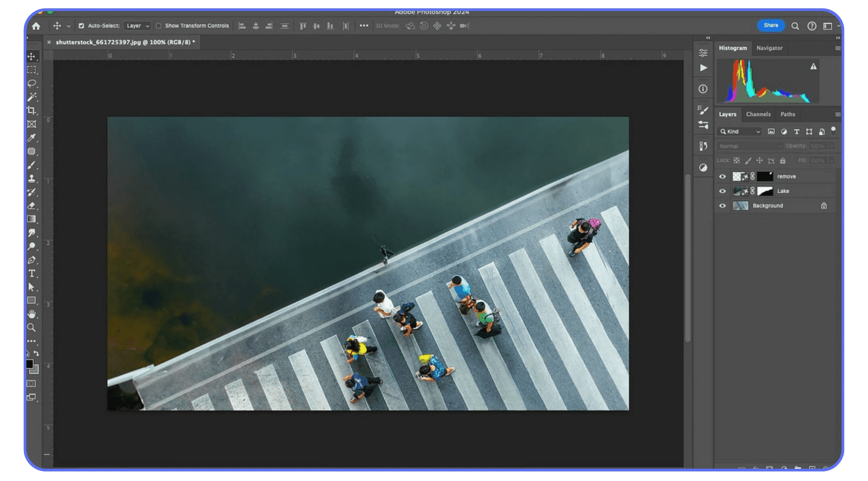Click the foreground color swatch
The height and width of the screenshot is (481, 868).
(x=29, y=363)
